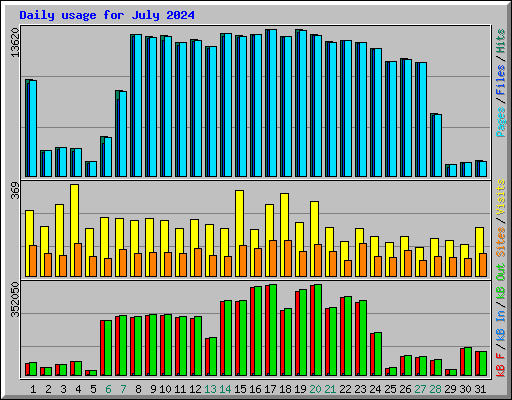This screenshot has width=512, height=400.
Task: Click the 369 y-axis value
Action: [15, 191]
